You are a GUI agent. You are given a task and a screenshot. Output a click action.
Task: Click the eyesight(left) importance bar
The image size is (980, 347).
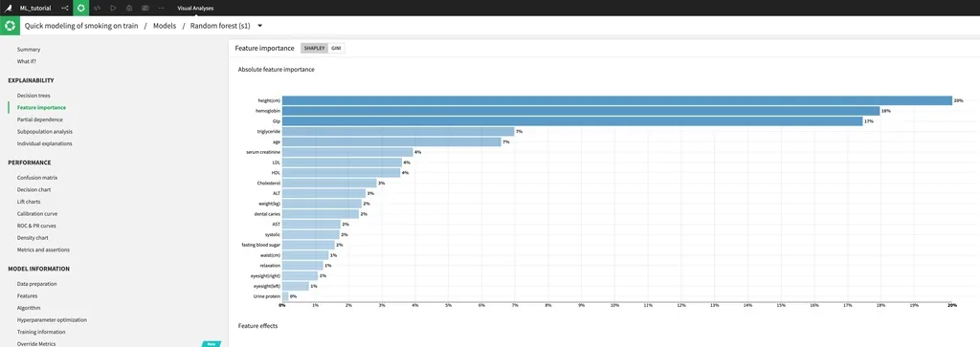(x=296, y=286)
